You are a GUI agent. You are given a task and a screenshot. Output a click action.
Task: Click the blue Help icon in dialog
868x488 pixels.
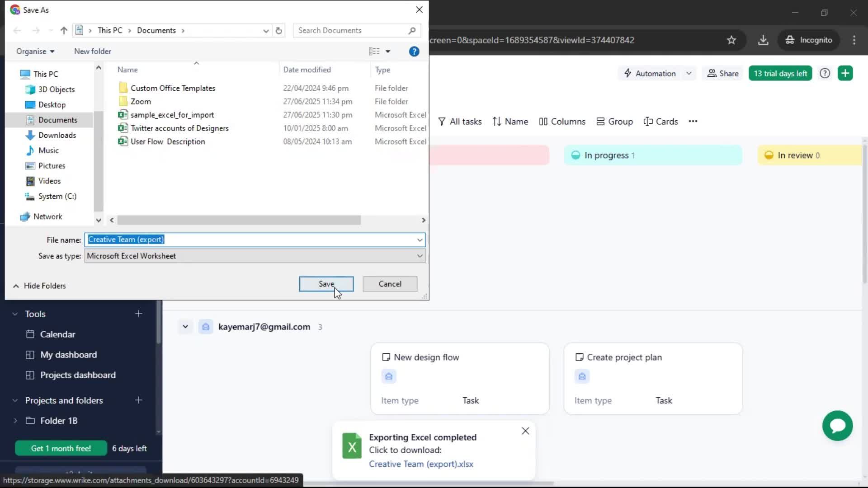click(x=414, y=52)
